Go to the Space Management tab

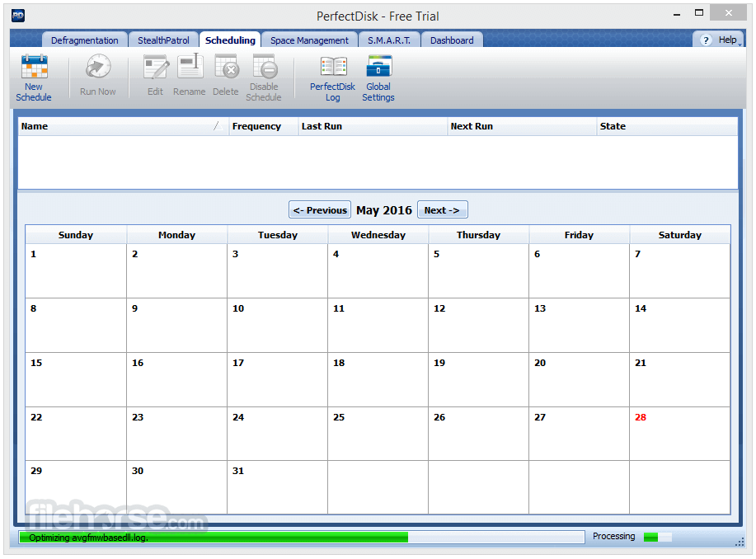click(x=309, y=40)
